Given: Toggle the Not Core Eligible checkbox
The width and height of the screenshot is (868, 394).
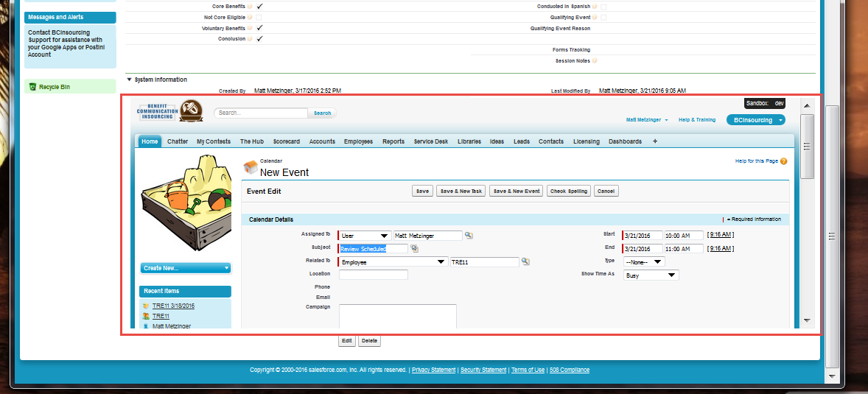Looking at the screenshot, I should [x=259, y=18].
